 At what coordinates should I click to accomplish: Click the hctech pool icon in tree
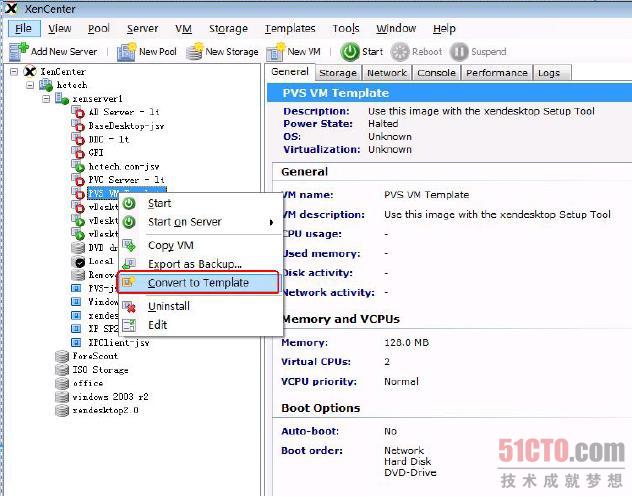point(46,85)
